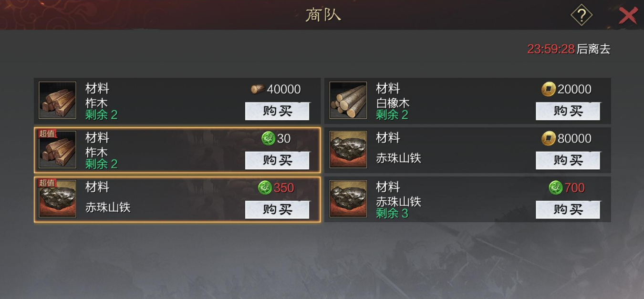This screenshot has height=299, width=644.
Task: Select the 超值 柞木 item thumbnail
Action: click(57, 150)
